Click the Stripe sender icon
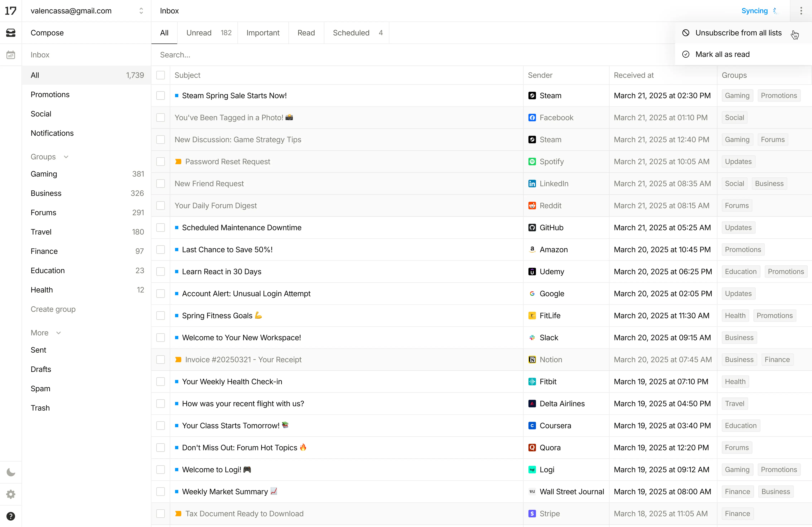This screenshot has height=527, width=812. click(532, 513)
